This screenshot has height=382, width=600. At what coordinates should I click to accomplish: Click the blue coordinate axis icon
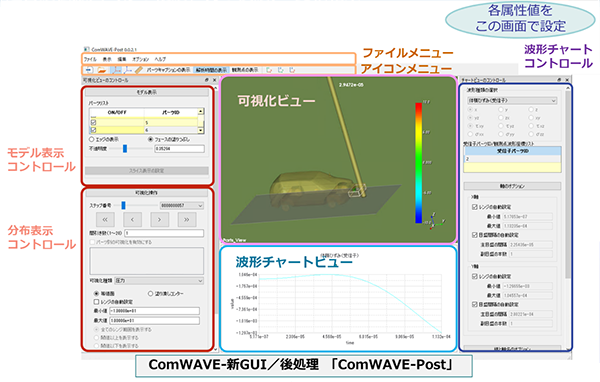[128, 70]
